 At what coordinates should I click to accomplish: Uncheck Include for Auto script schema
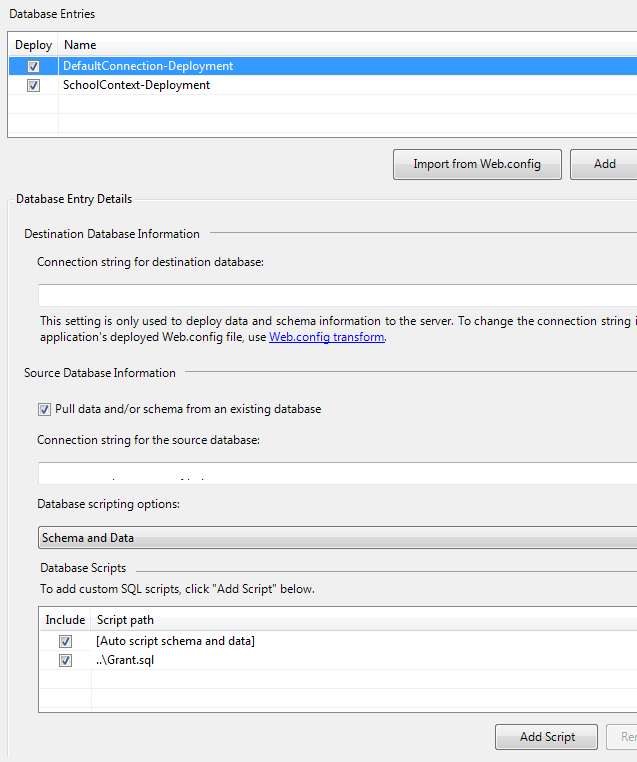point(65,641)
